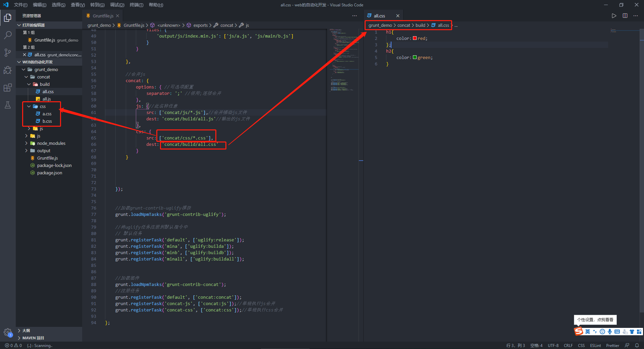Open b.css in the file tree

tap(49, 121)
